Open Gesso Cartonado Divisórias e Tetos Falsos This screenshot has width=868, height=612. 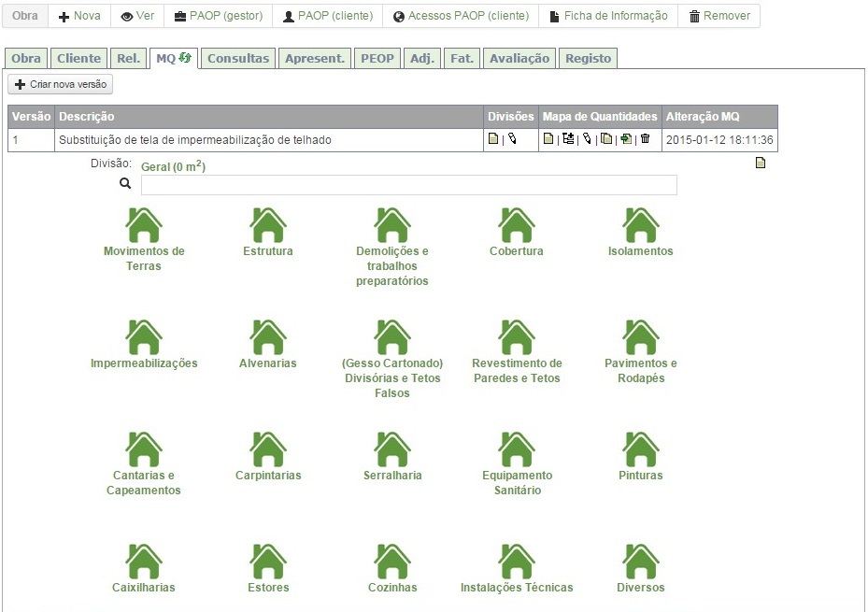point(391,360)
